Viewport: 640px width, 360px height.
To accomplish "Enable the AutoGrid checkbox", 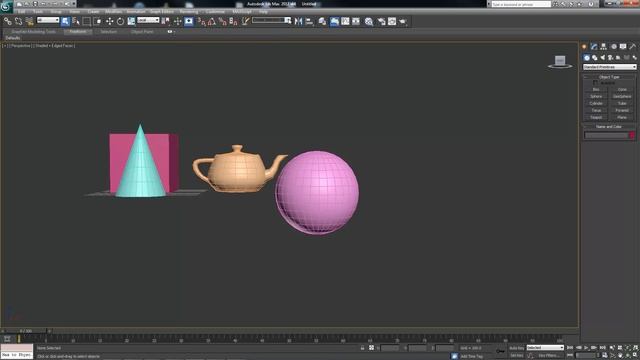I will [595, 83].
